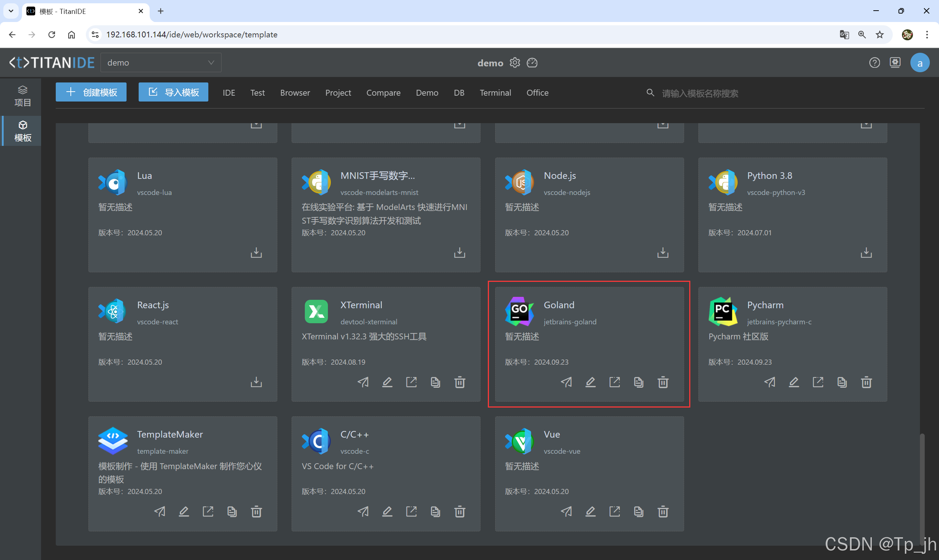Image resolution: width=939 pixels, height=560 pixels.
Task: Click the Goland template delete trash icon
Action: [663, 382]
